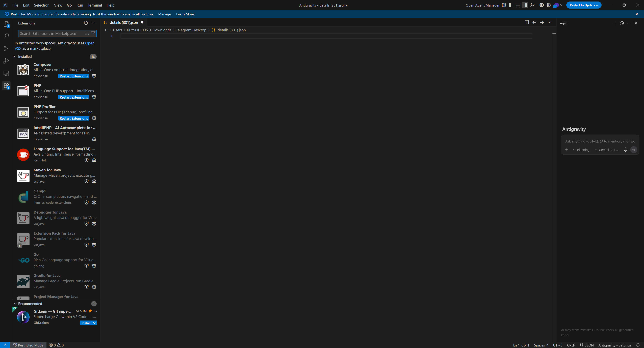Open Source Control view in activity bar

point(6,48)
